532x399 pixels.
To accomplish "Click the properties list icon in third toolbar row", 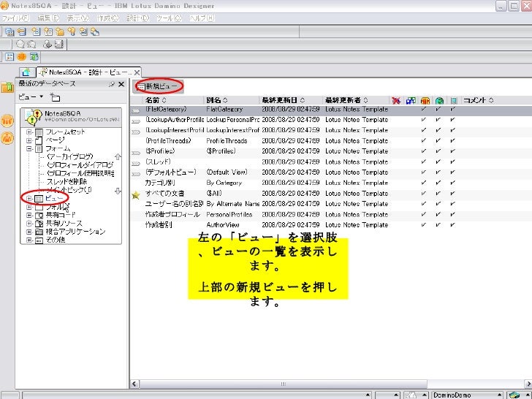I will coord(9,57).
